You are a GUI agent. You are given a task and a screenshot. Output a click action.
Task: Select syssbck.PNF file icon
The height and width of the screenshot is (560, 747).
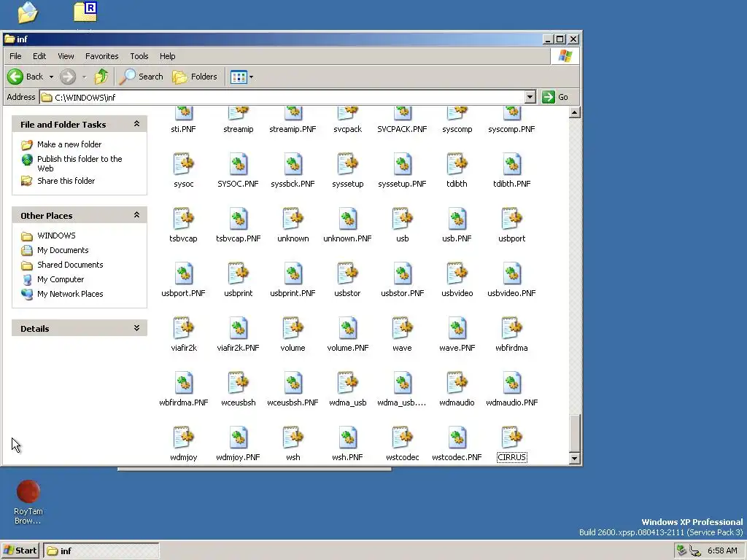(x=293, y=164)
